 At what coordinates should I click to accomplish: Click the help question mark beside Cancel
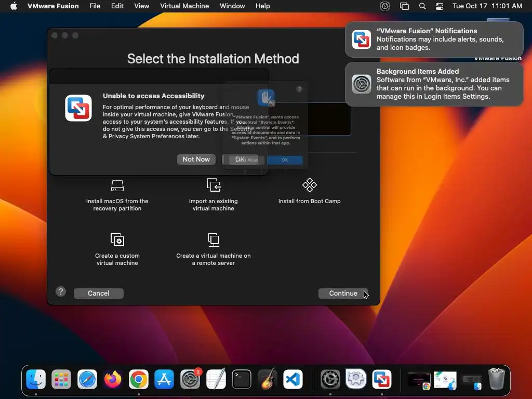tap(61, 292)
